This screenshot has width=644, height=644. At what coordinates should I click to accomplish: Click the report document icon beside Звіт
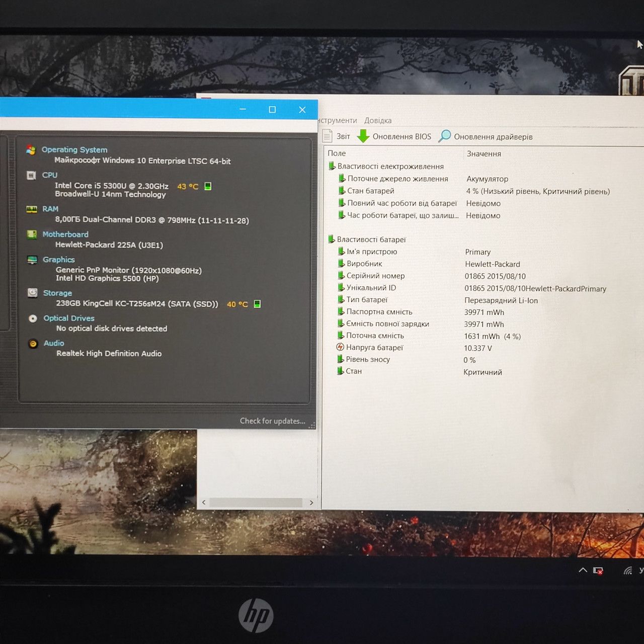tap(328, 136)
